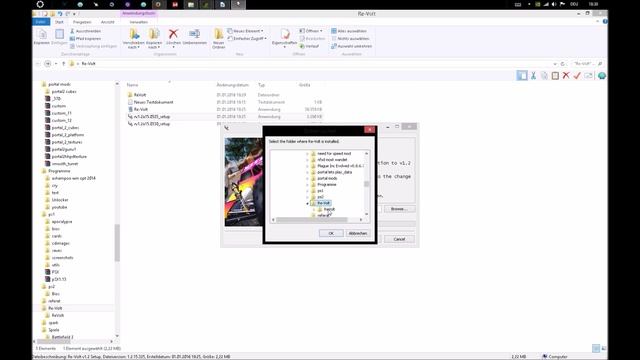Select the ReVolt folder in the file list
640x360 pixels.
tap(140, 95)
